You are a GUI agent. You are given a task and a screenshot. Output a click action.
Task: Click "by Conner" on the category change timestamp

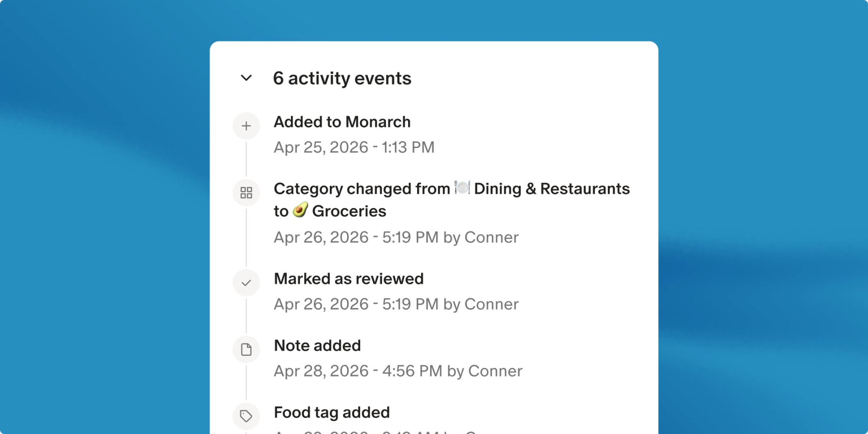[x=481, y=237]
